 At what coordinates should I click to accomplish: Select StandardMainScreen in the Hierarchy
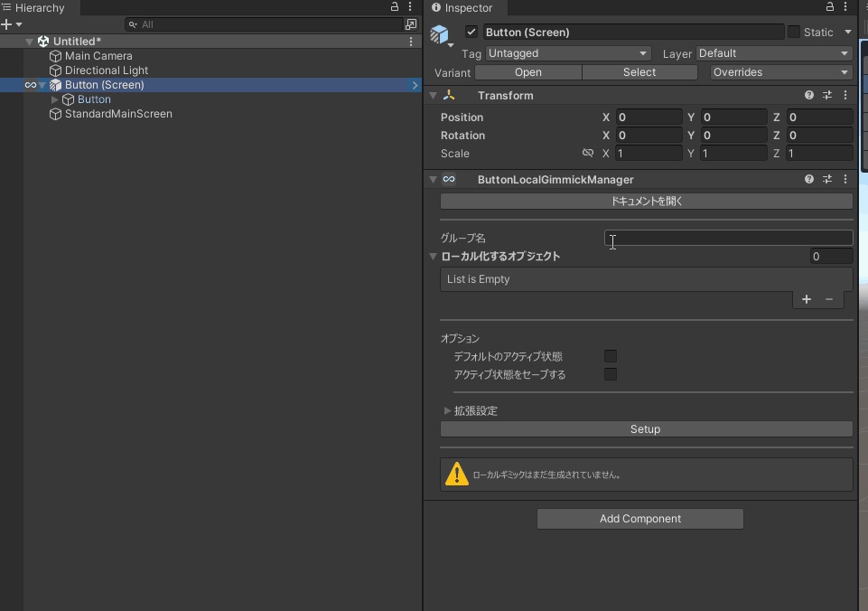(118, 114)
